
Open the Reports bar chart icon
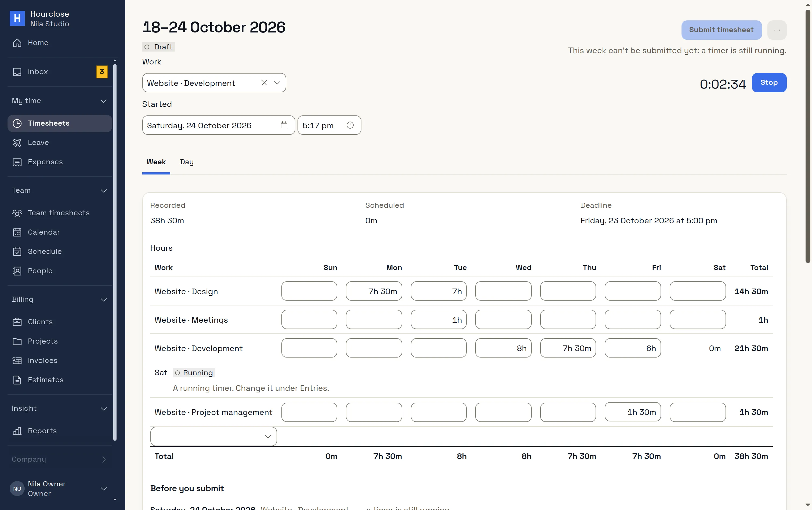17,431
